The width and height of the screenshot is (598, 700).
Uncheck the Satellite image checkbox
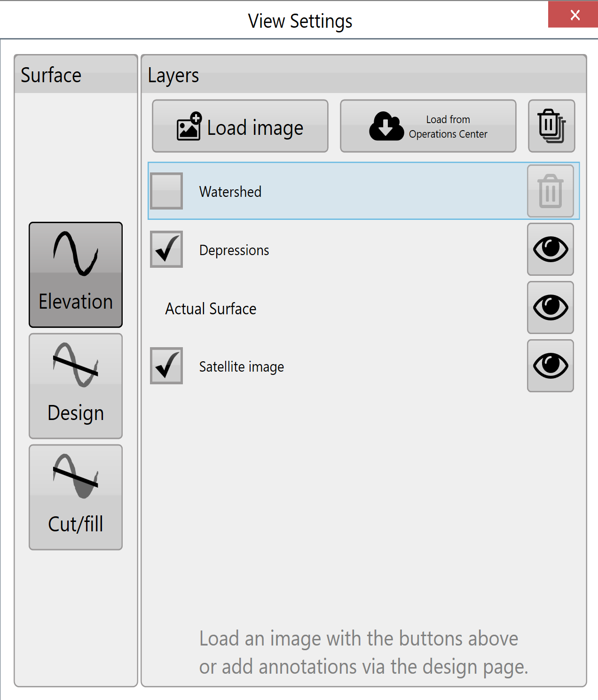coord(166,366)
